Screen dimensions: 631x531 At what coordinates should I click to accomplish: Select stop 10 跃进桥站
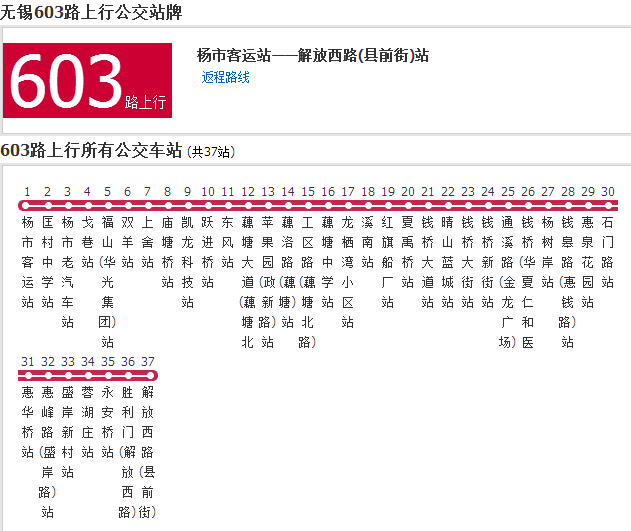click(208, 252)
